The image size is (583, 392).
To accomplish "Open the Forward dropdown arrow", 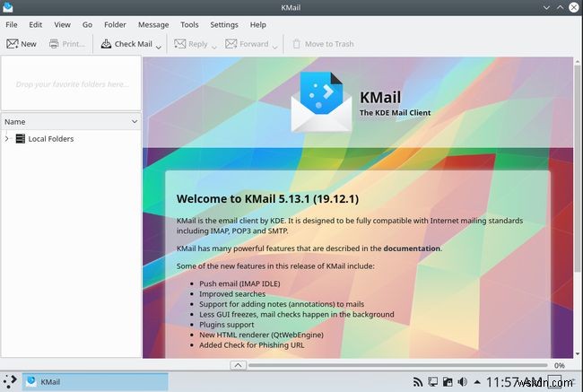I will tap(274, 48).
